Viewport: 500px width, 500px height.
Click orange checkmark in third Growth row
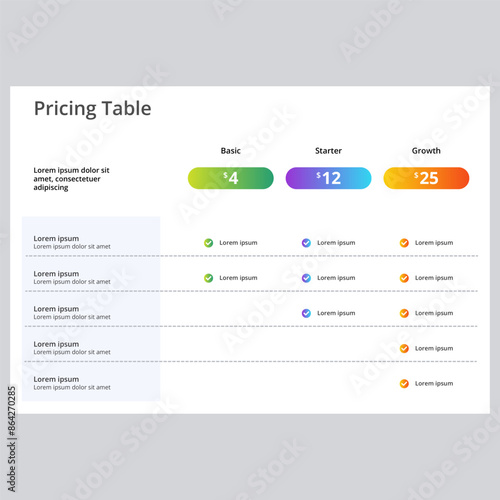tap(404, 313)
